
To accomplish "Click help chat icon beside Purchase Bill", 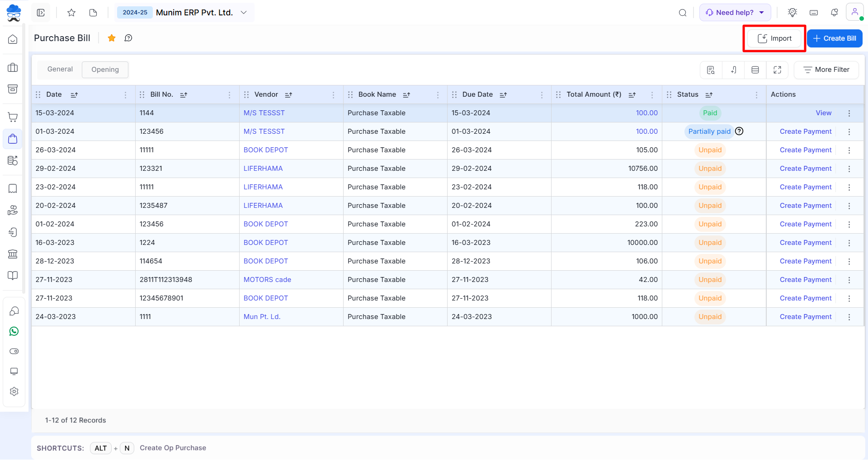I will point(128,38).
